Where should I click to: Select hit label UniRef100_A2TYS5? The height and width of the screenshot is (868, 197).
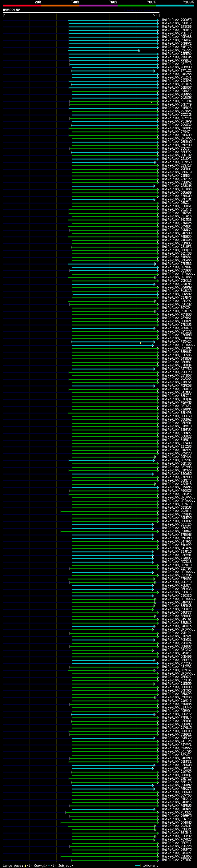[177, 369]
